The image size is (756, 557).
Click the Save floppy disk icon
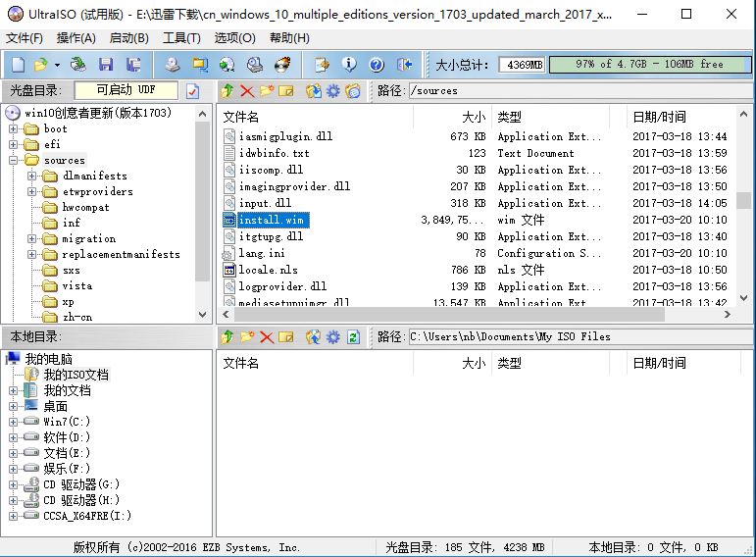pyautogui.click(x=106, y=64)
